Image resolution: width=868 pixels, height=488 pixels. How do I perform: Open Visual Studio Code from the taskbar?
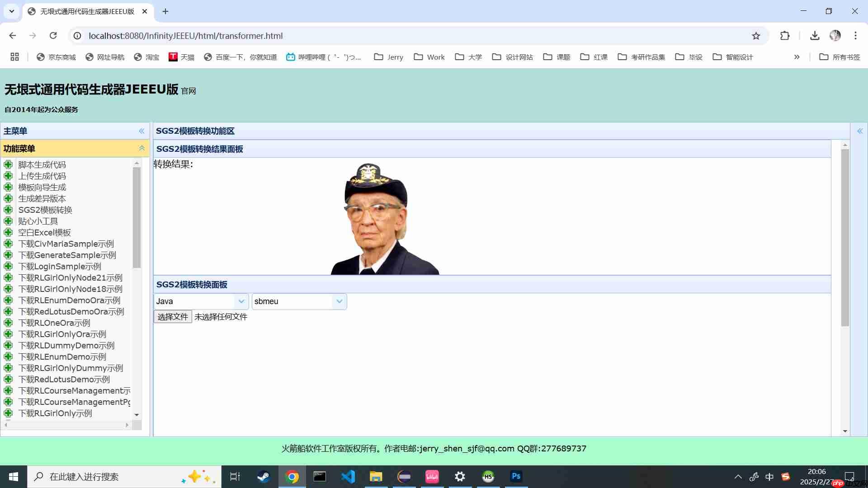click(348, 476)
